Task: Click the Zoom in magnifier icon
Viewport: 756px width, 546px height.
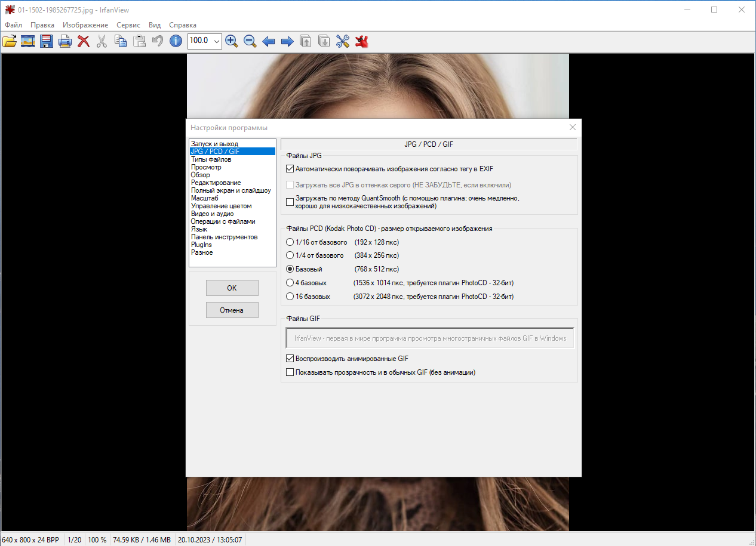Action: pyautogui.click(x=232, y=41)
